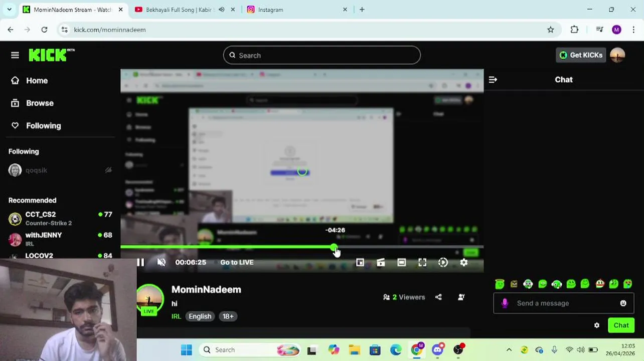Click the Kick search field
Image resolution: width=644 pixels, height=361 pixels.
click(321, 55)
